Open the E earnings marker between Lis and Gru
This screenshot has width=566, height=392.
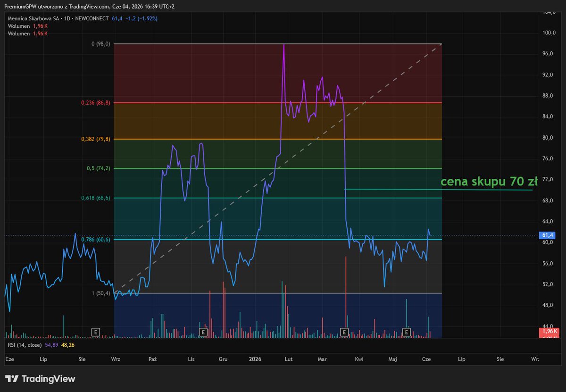(x=203, y=332)
